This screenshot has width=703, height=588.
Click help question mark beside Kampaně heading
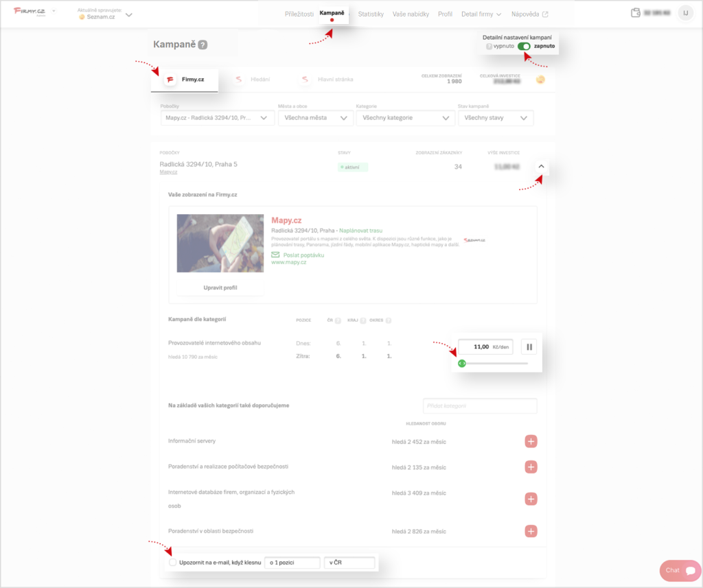click(203, 45)
